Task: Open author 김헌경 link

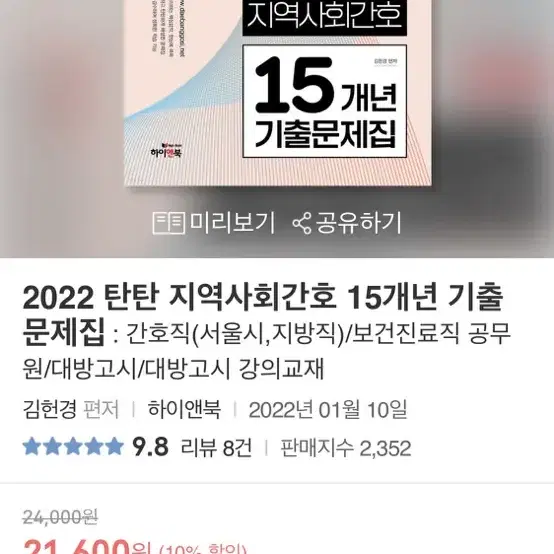Action: (49, 409)
